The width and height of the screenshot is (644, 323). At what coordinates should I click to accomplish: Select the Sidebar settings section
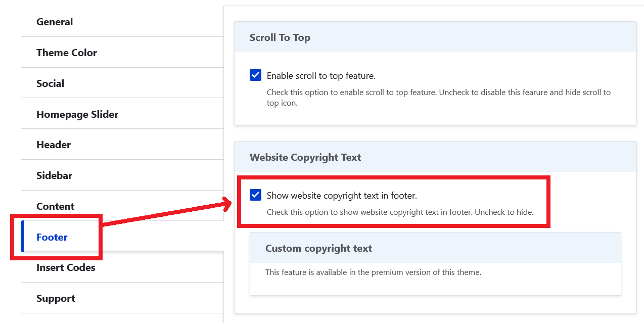point(54,175)
